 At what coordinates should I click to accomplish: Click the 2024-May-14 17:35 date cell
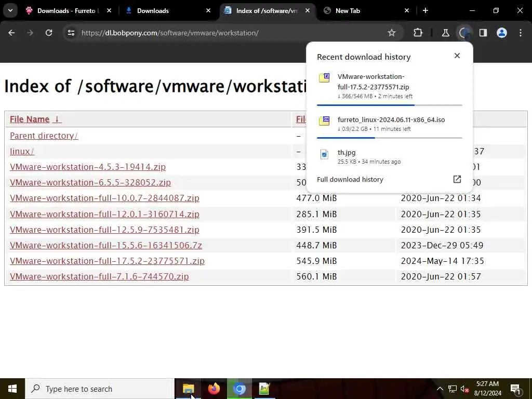(x=443, y=261)
